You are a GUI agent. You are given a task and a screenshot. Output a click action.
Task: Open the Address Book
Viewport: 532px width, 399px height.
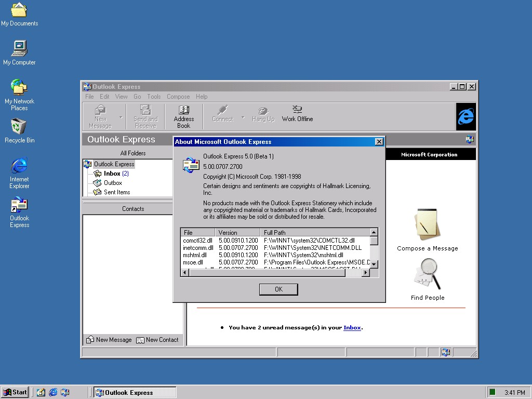click(x=183, y=117)
